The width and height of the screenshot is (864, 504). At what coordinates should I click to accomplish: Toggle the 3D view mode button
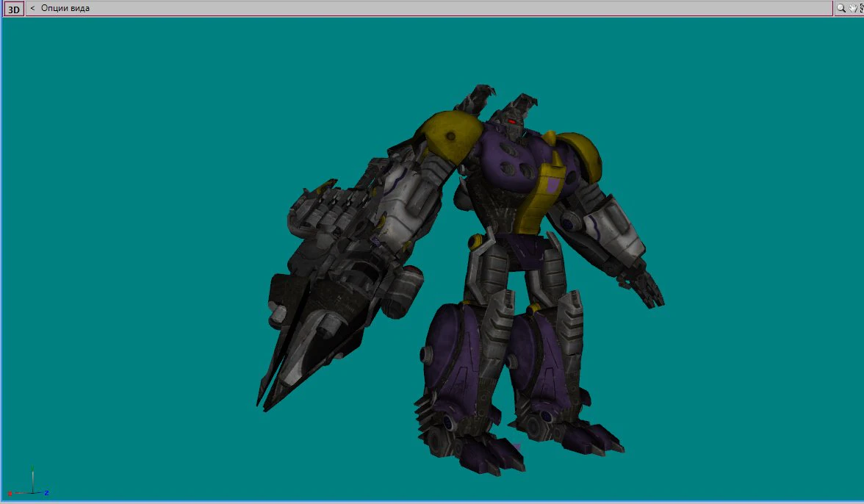point(13,9)
